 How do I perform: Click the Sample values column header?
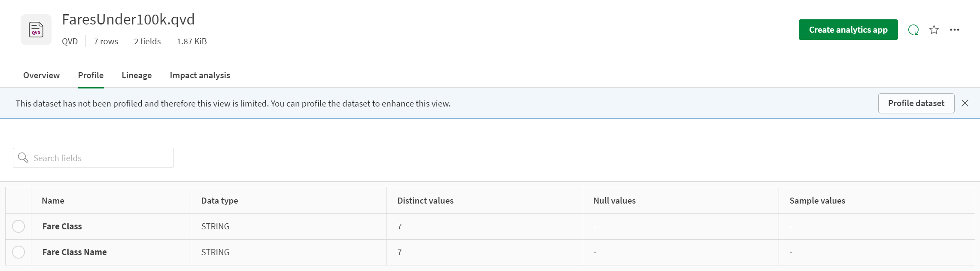(817, 201)
